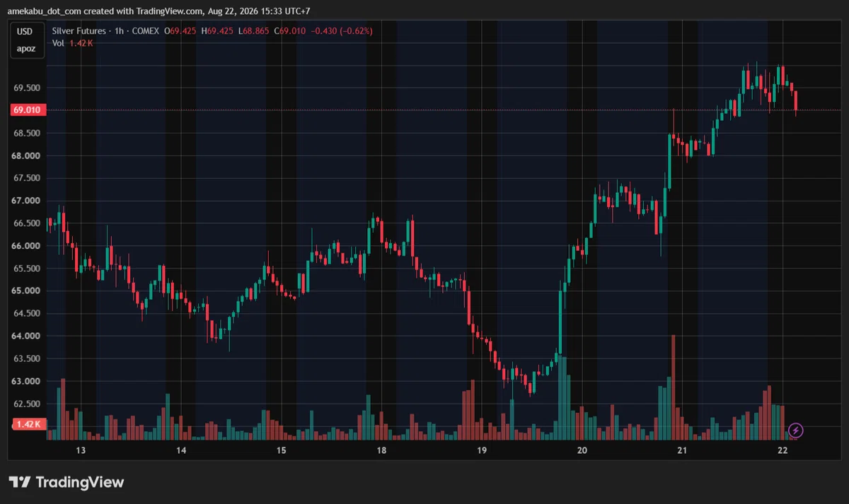Click date label 20 on time axis
This screenshot has height=504, width=849.
coord(582,450)
